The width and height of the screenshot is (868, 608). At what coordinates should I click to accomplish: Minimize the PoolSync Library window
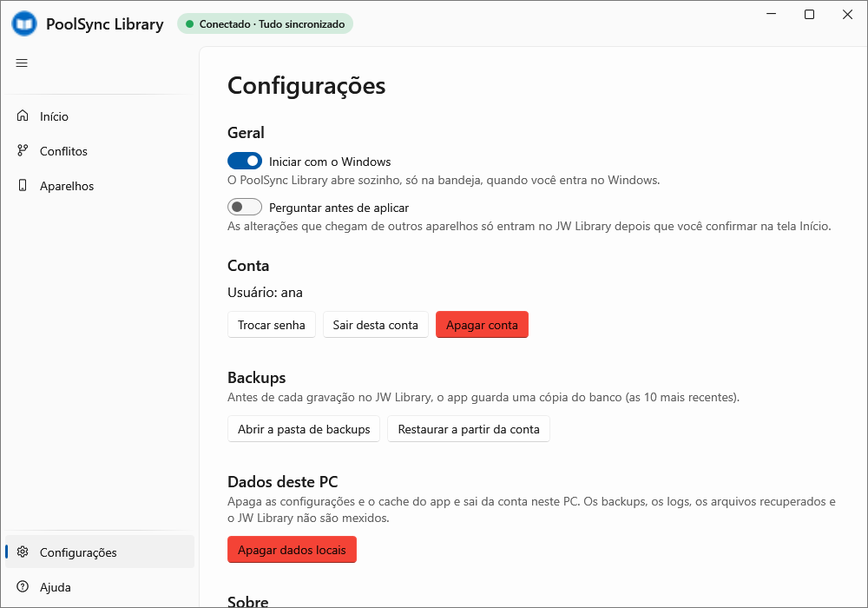[x=771, y=15]
